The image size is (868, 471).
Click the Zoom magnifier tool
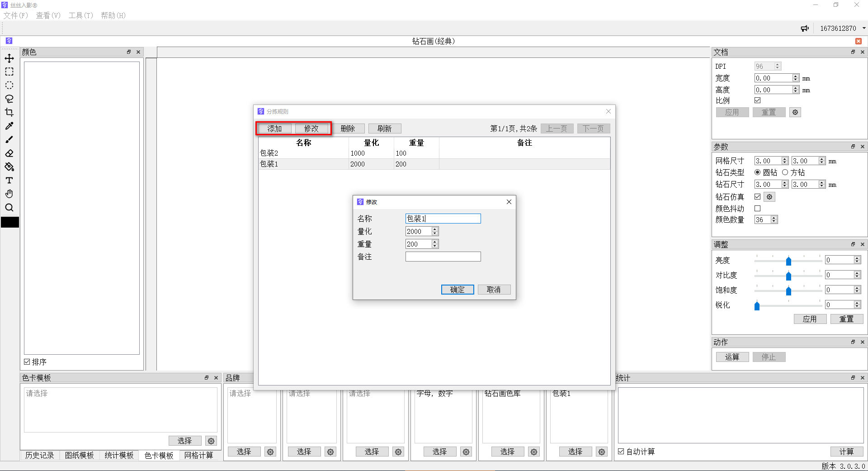point(9,208)
